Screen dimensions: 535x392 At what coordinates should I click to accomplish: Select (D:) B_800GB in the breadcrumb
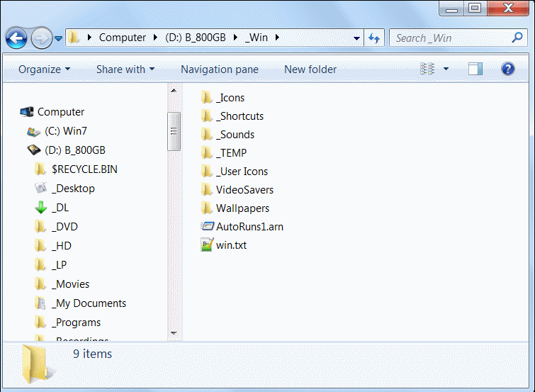(195, 38)
